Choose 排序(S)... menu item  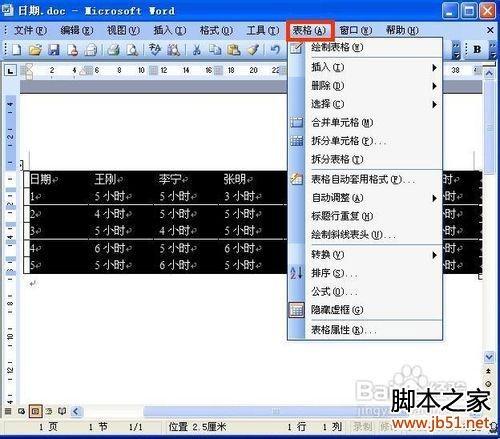(x=365, y=273)
